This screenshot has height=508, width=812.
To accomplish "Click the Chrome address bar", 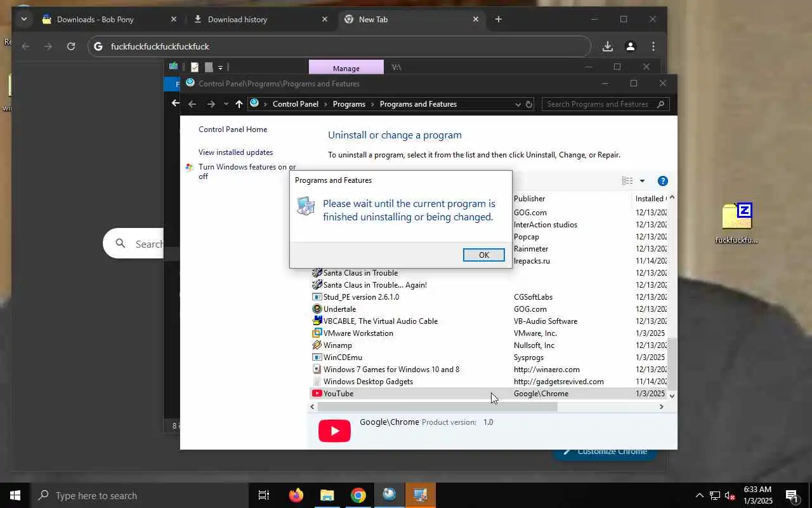I will click(x=339, y=46).
